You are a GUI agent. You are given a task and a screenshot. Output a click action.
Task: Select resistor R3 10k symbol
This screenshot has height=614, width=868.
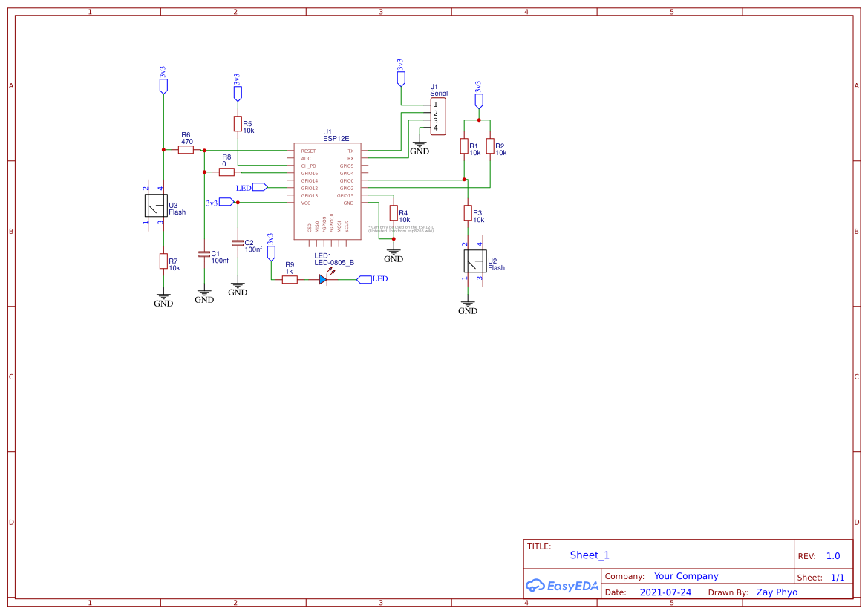click(x=468, y=213)
